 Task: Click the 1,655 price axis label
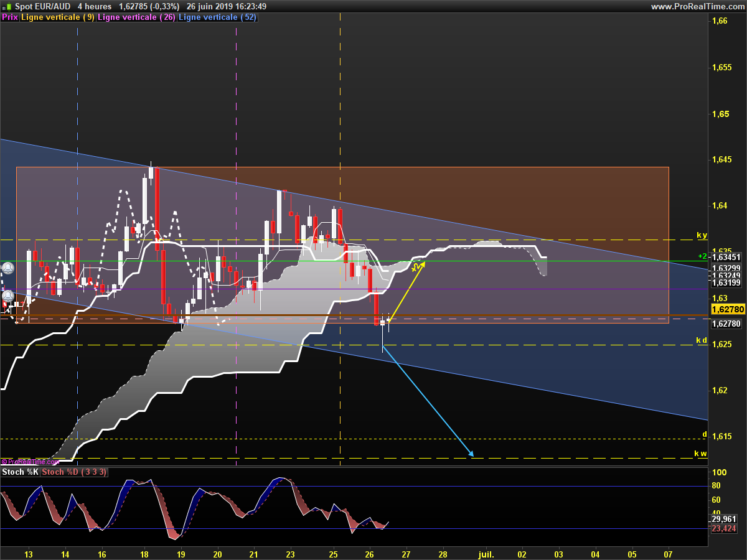(x=721, y=67)
